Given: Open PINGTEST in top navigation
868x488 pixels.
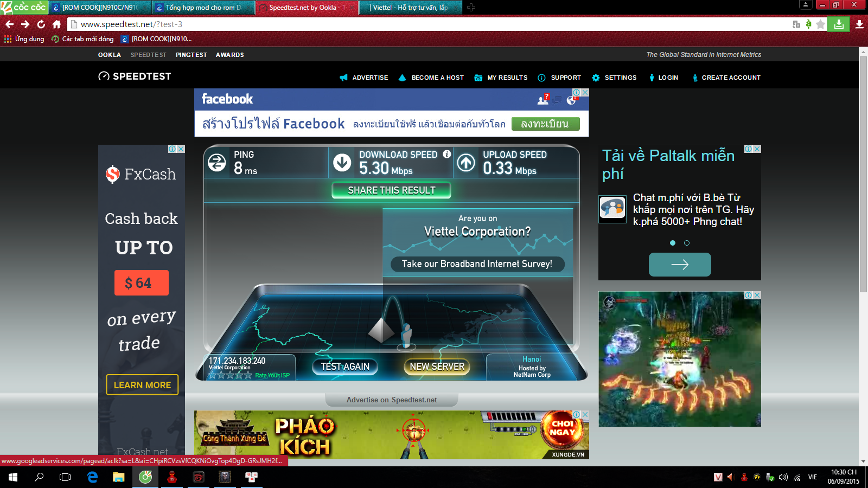Looking at the screenshot, I should tap(191, 55).
